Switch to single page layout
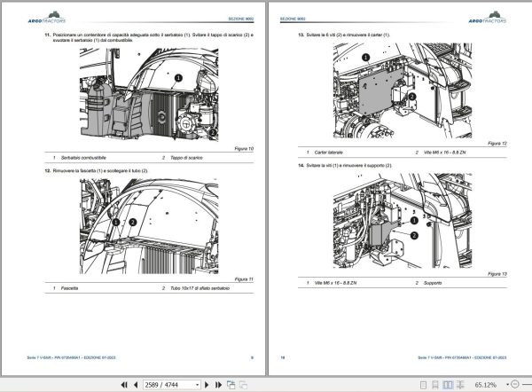This screenshot has height=392, width=532. pos(424,385)
